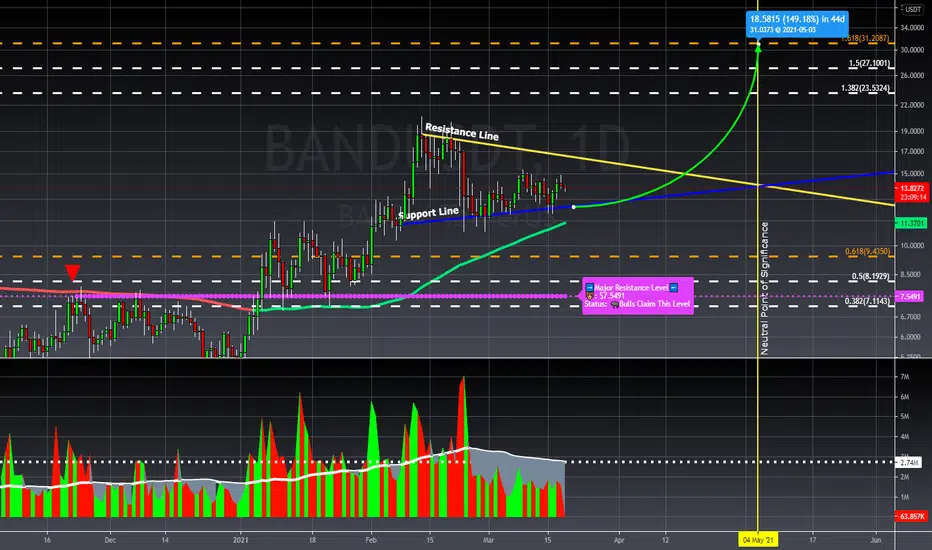The image size is (932, 550).
Task: Click the Dec label on time axis
Action: tap(109, 540)
